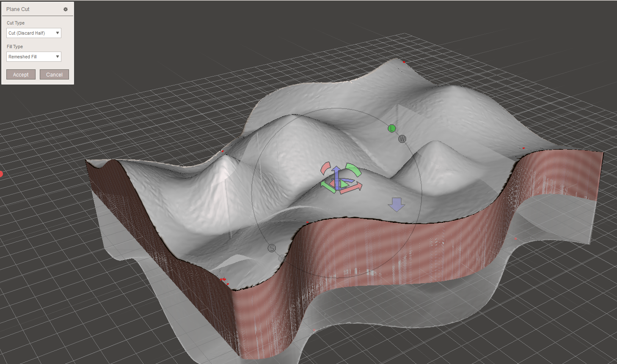Select the green rotation arc of the gizmo
This screenshot has width=617, height=364.
click(x=354, y=169)
